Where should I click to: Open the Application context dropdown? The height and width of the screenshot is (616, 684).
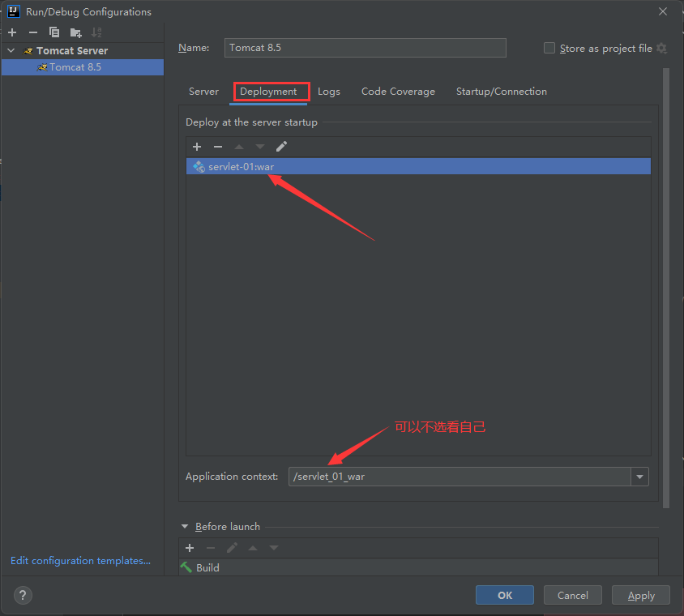(640, 477)
